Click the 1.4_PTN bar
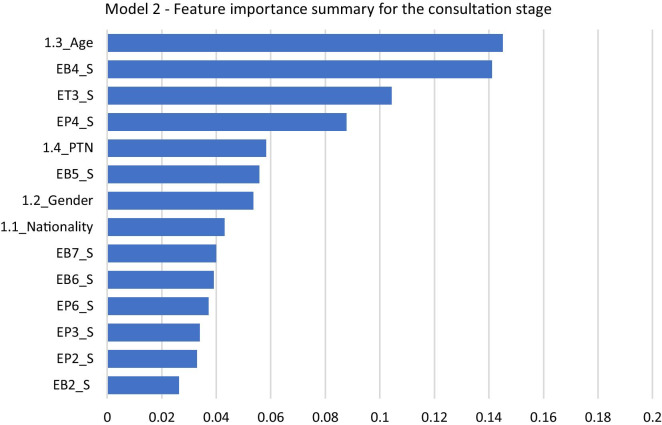 tap(186, 148)
